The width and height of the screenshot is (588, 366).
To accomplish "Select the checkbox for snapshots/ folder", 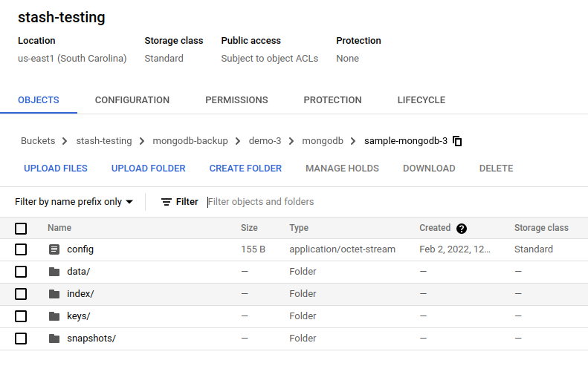I will pos(21,339).
